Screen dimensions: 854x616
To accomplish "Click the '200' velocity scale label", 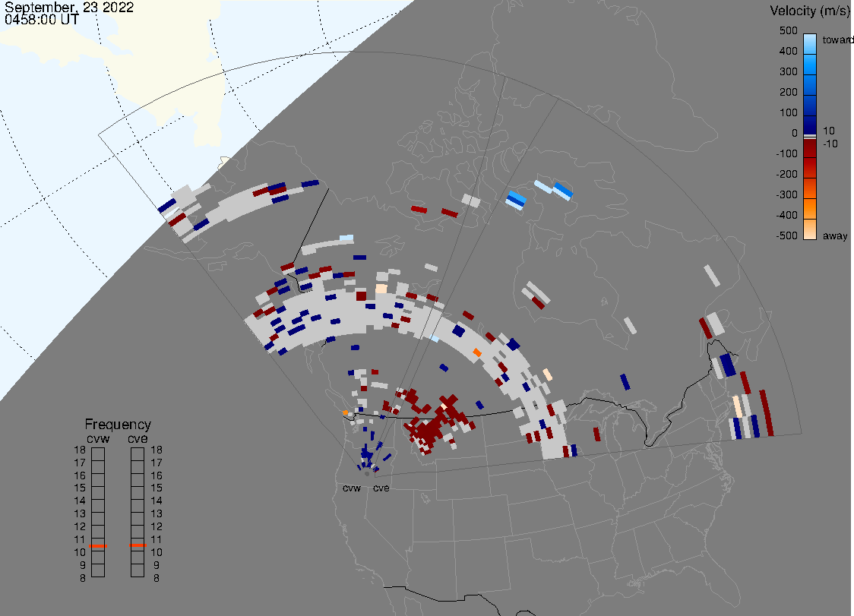I will (788, 92).
